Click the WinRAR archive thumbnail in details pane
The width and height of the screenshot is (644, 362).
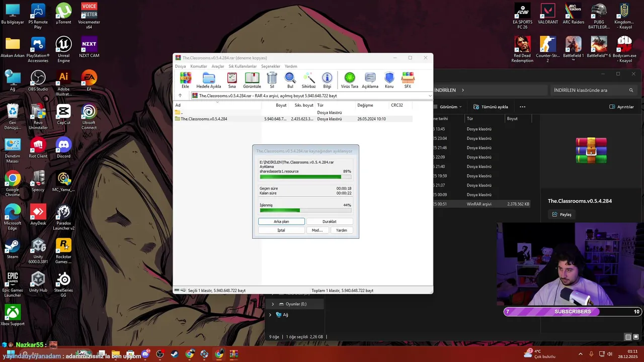pyautogui.click(x=591, y=150)
